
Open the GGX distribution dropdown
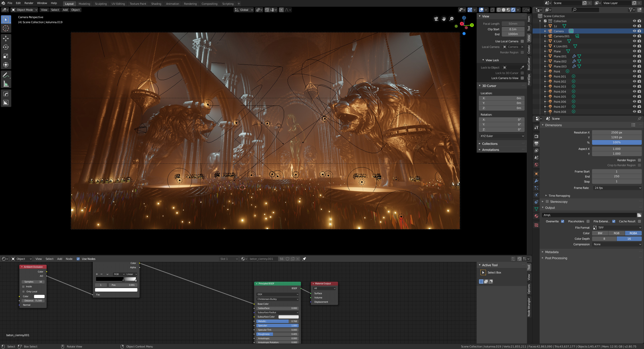pos(278,294)
